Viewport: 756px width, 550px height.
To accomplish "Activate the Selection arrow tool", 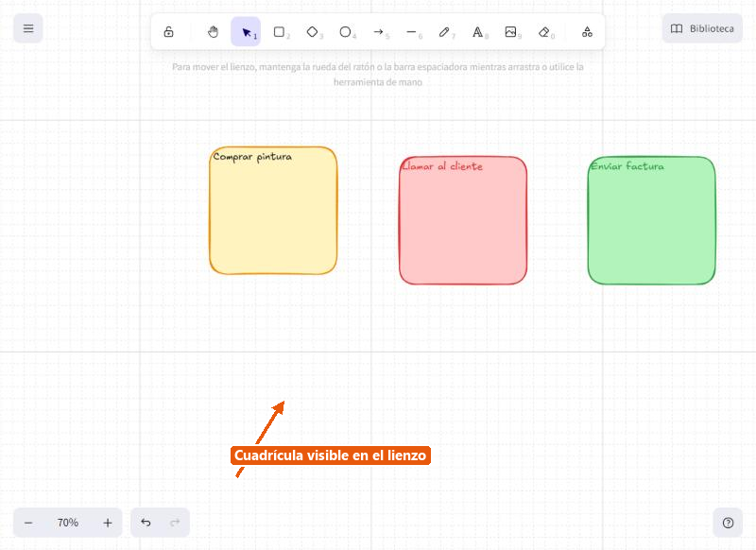I will (246, 32).
